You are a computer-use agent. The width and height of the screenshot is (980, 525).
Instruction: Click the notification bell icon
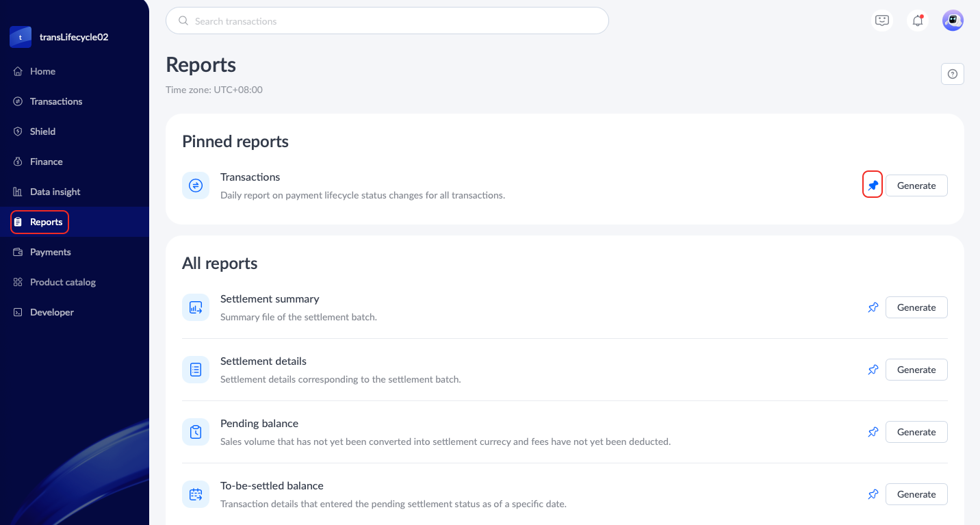(x=918, y=21)
